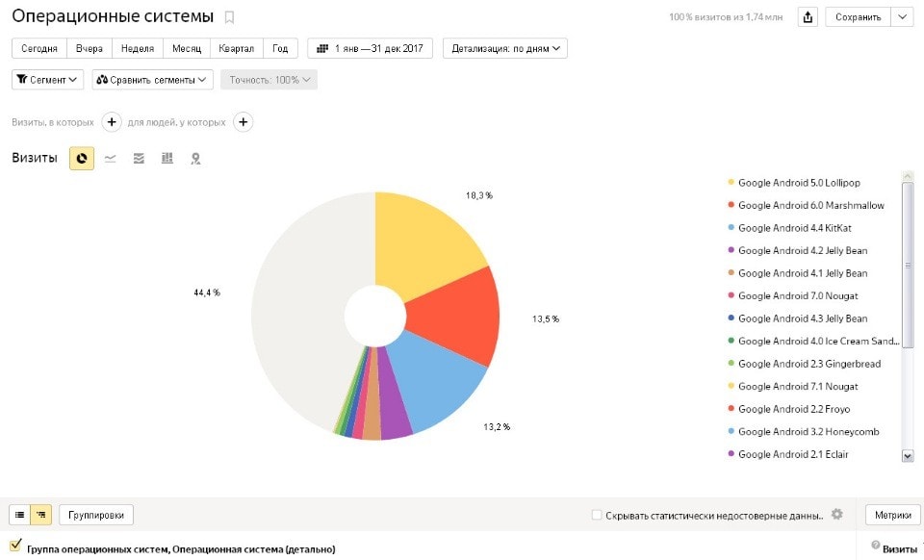The width and height of the screenshot is (924, 560).
Task: Expand Детализация: по дням dropdown
Action: [505, 48]
